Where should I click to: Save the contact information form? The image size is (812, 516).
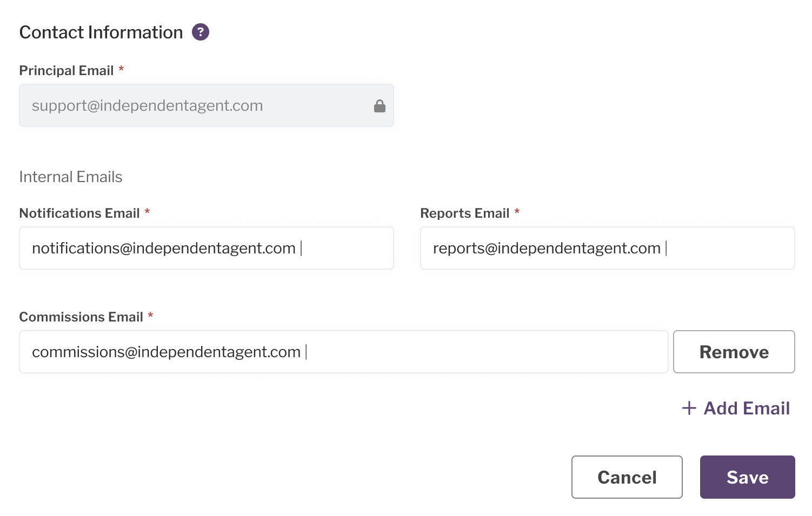tap(747, 477)
